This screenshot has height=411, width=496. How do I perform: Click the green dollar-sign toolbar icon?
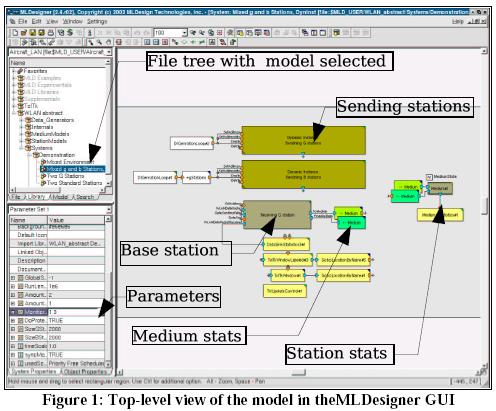pyautogui.click(x=70, y=33)
